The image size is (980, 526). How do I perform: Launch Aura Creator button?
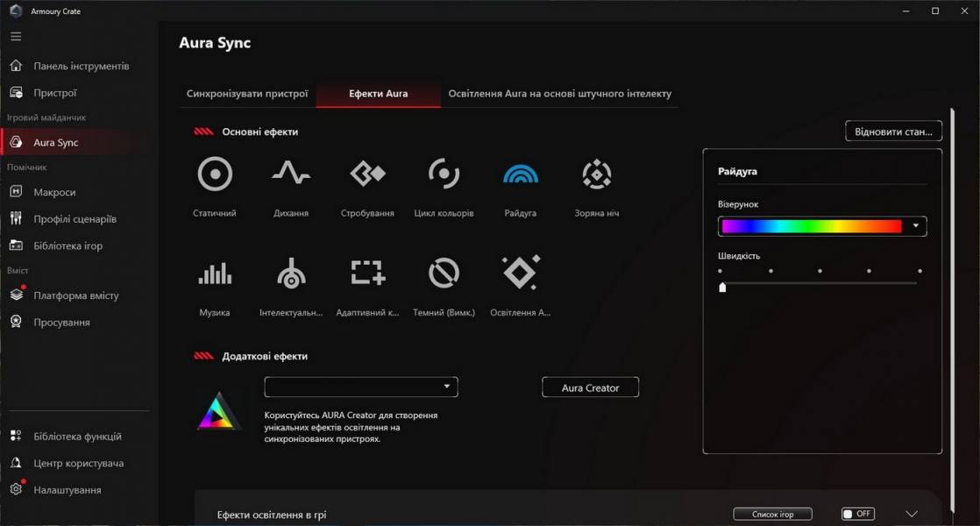(590, 387)
